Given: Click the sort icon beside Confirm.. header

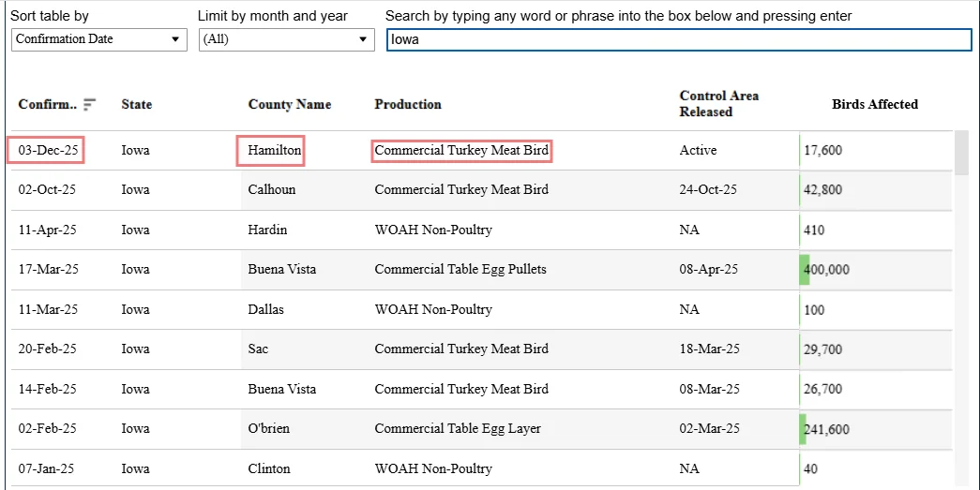Looking at the screenshot, I should pos(89,104).
